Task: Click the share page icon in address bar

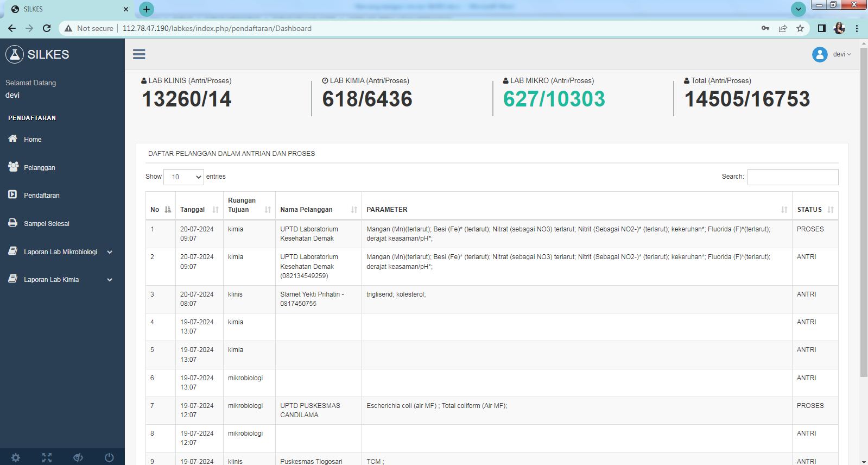Action: pos(782,28)
